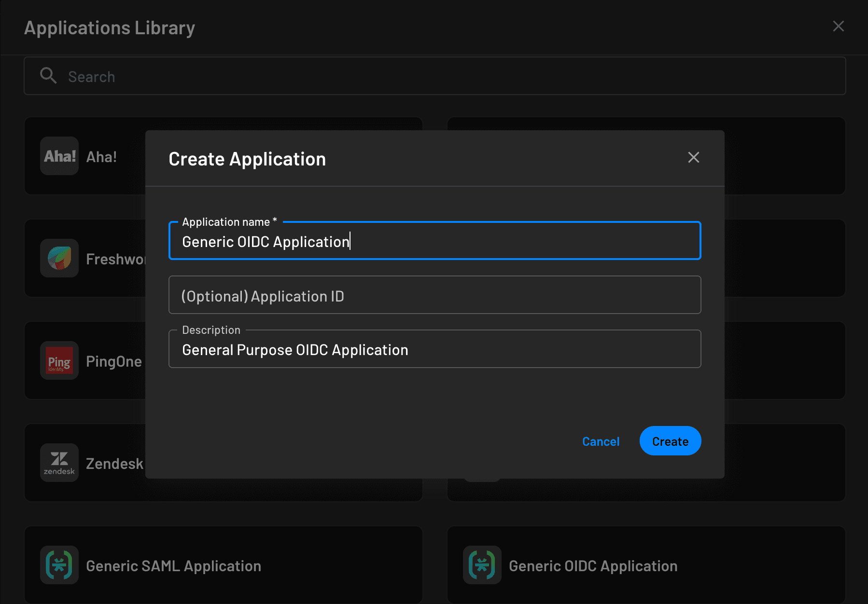The width and height of the screenshot is (868, 604).
Task: Click the Cancel link
Action: 601,441
